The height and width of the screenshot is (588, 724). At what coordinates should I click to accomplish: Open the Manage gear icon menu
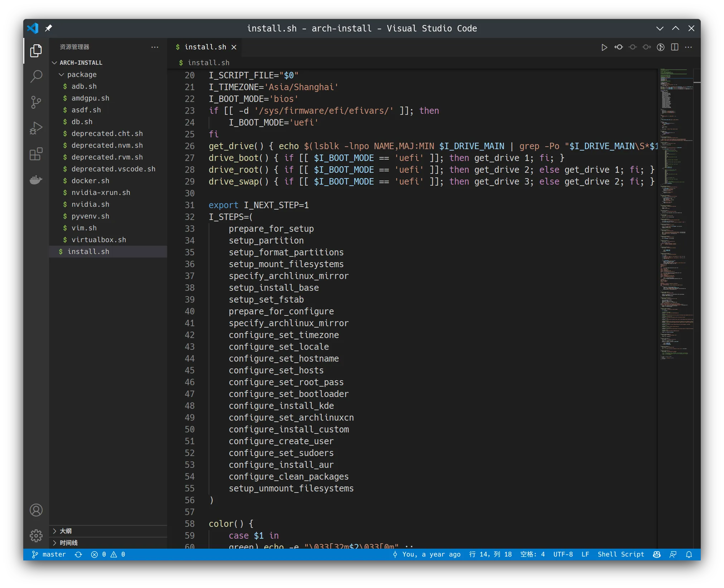(x=36, y=536)
